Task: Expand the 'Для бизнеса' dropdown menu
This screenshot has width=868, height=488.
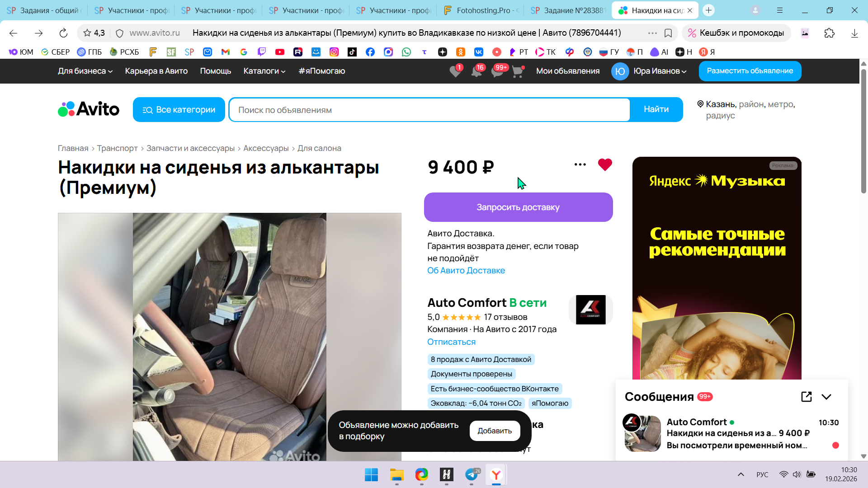Action: click(85, 71)
